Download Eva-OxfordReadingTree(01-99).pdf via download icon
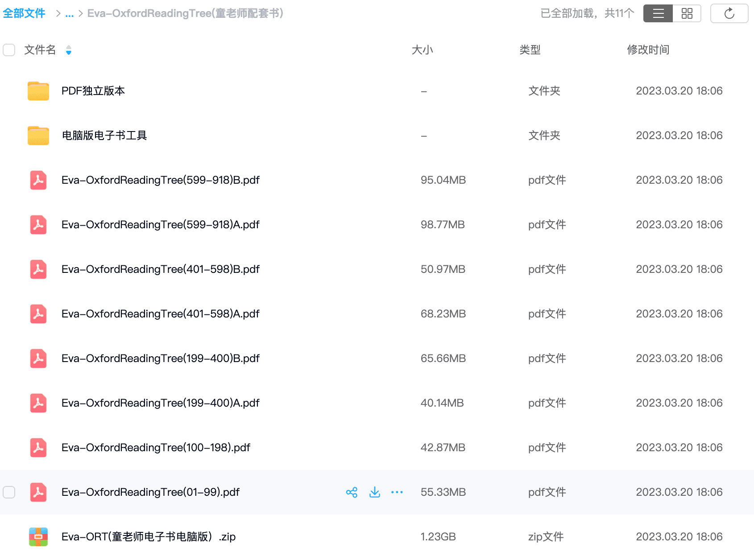754x560 pixels. pyautogui.click(x=374, y=492)
